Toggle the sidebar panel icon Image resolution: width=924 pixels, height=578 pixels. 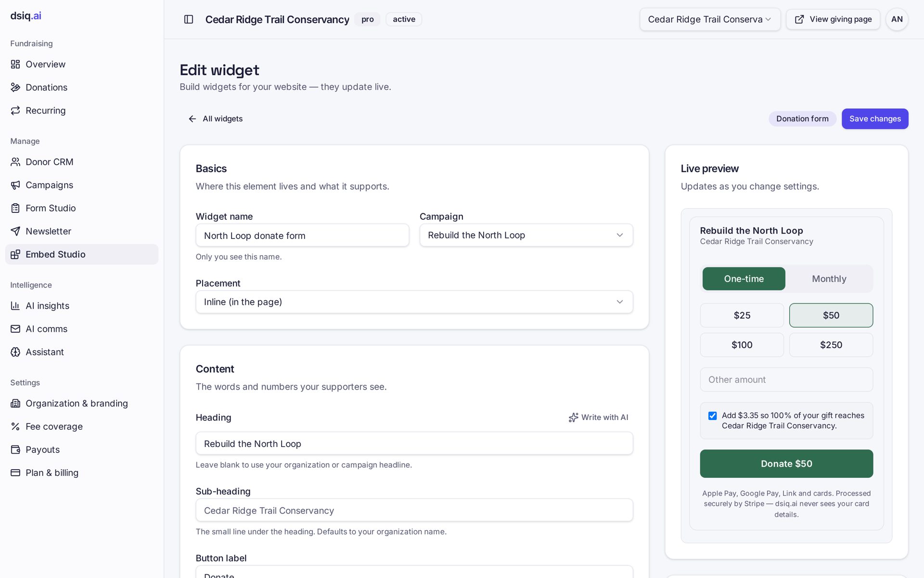(189, 19)
